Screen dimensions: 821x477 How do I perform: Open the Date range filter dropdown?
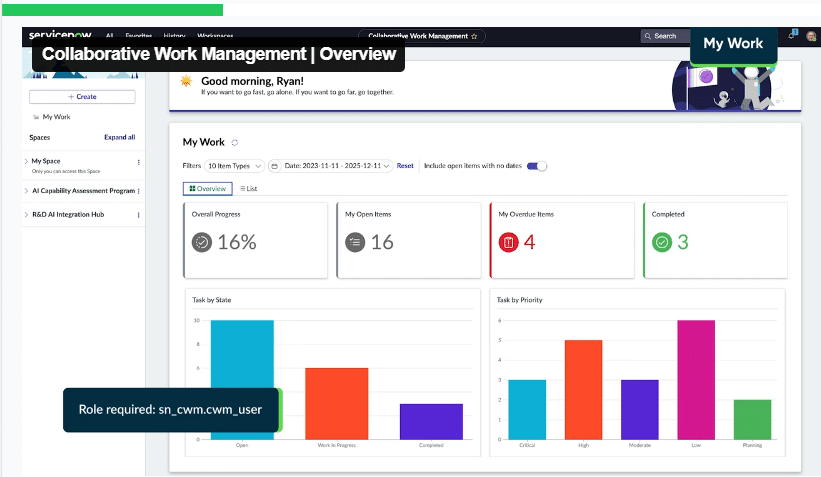[x=337, y=166]
